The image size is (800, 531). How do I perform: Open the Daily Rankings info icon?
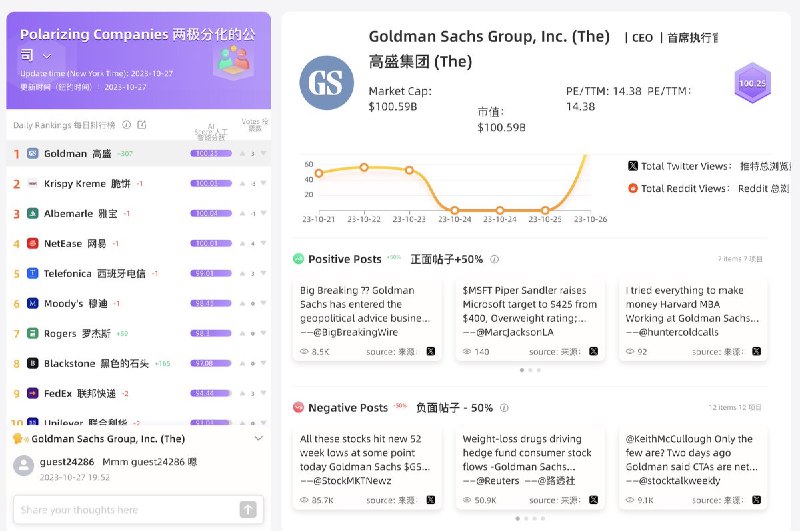coord(127,125)
